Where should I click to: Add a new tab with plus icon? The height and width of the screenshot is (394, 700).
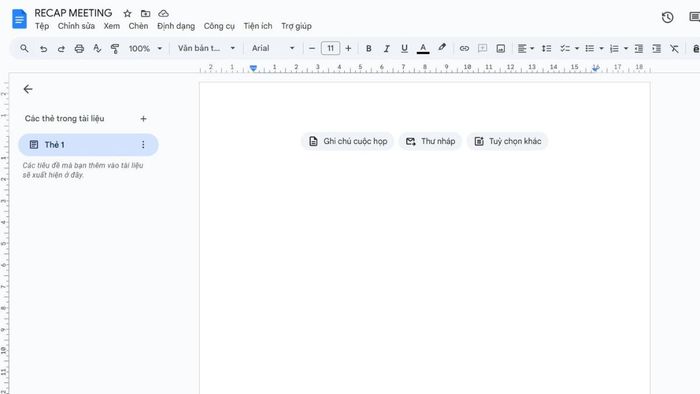coord(143,119)
